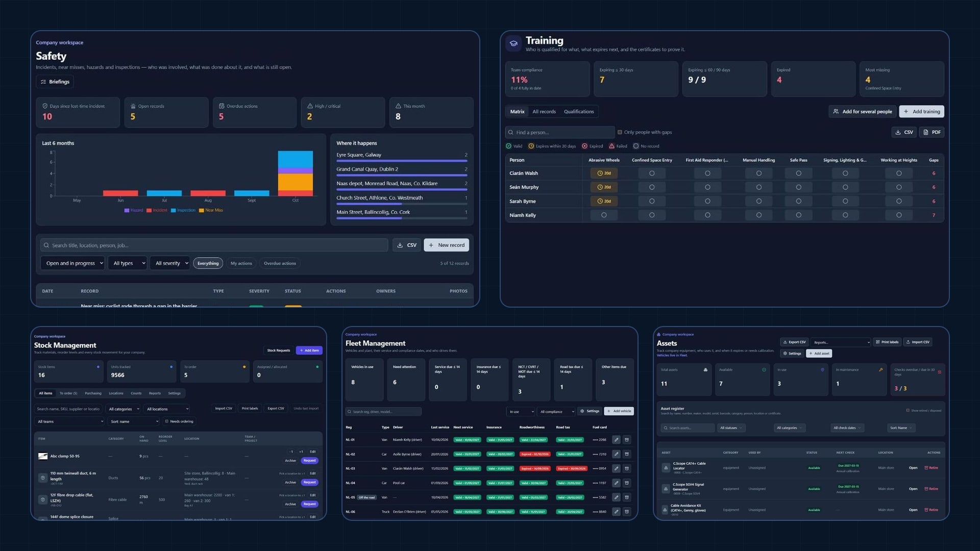Image resolution: width=980 pixels, height=551 pixels.
Task: Open the Sort: name dropdown in Stock Management
Action: (x=133, y=421)
